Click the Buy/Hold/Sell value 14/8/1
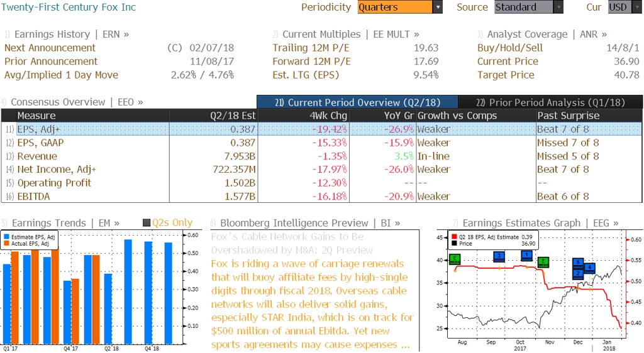This screenshot has height=353, width=644. (x=623, y=48)
